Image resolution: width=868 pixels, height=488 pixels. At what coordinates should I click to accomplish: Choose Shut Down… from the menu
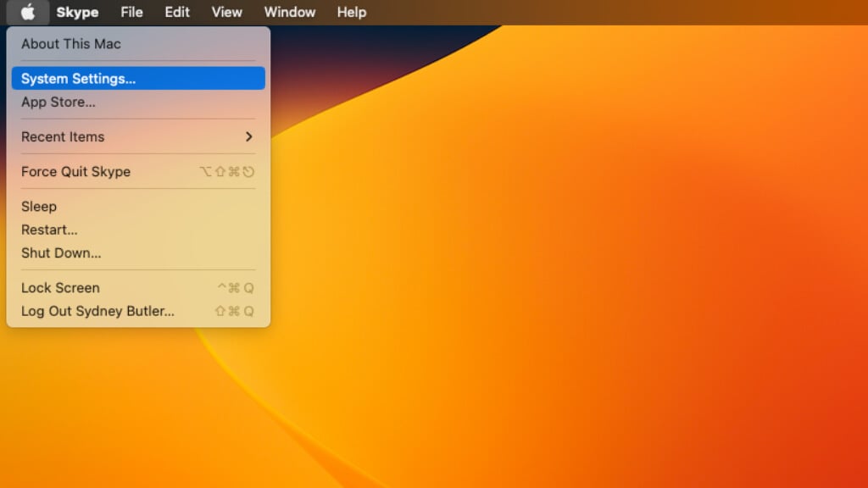(x=138, y=252)
